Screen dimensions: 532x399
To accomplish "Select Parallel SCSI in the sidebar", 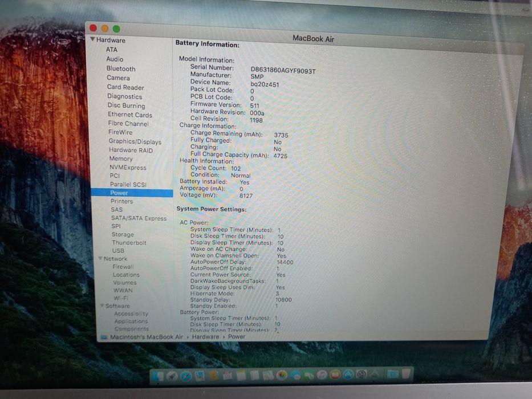I will click(128, 184).
